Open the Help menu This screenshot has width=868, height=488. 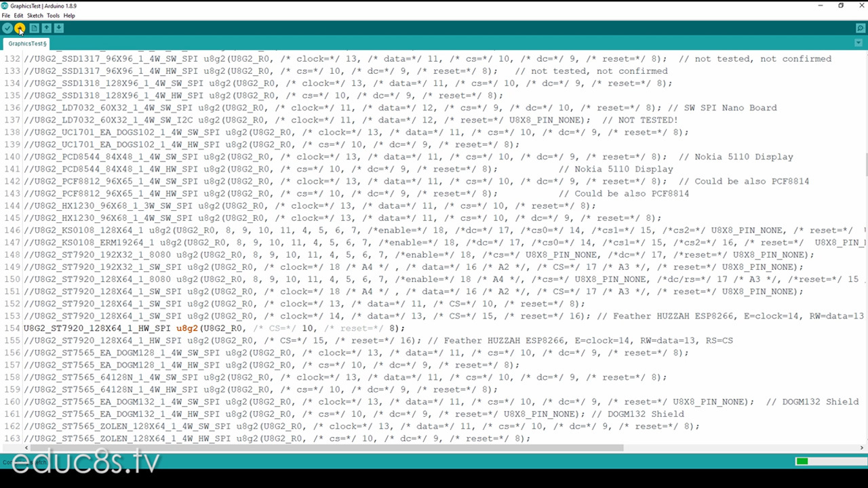[69, 16]
